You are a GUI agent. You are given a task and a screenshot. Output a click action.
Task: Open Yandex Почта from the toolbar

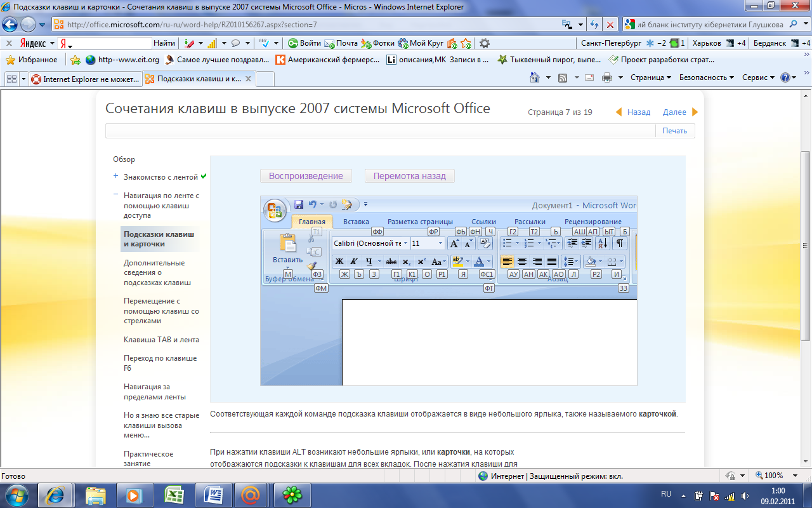pos(341,43)
